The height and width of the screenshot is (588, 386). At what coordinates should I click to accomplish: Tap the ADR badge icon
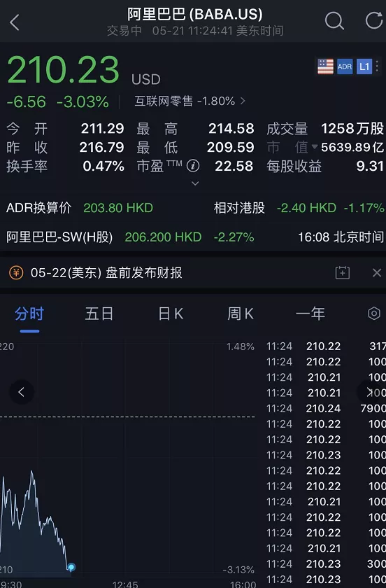pos(345,66)
